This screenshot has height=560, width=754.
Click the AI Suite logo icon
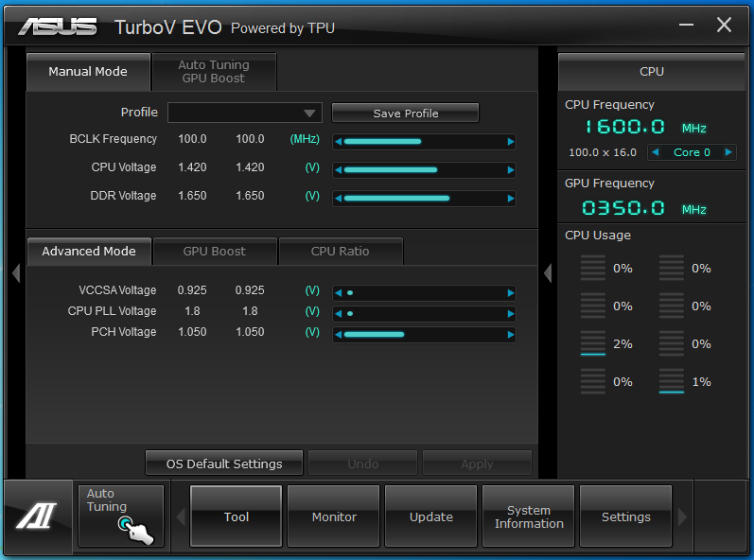point(37,516)
